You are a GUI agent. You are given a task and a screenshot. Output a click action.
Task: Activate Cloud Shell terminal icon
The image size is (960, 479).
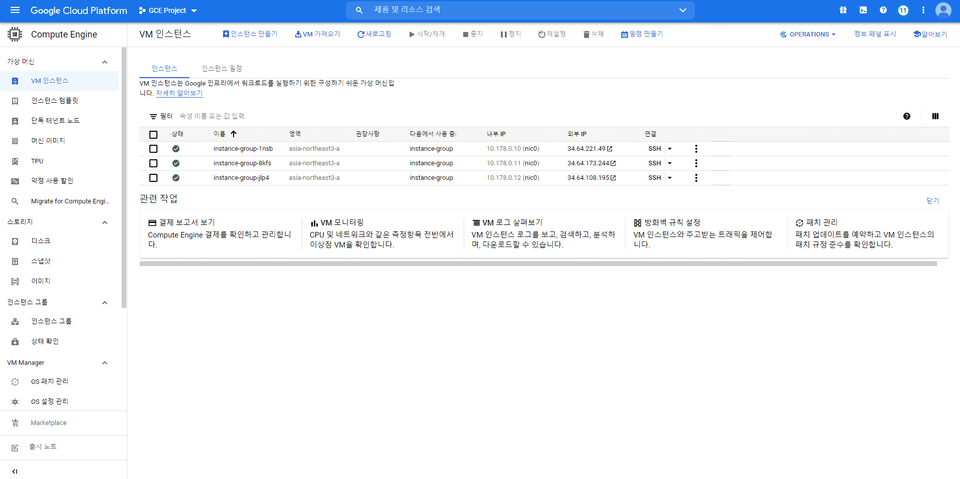[863, 10]
